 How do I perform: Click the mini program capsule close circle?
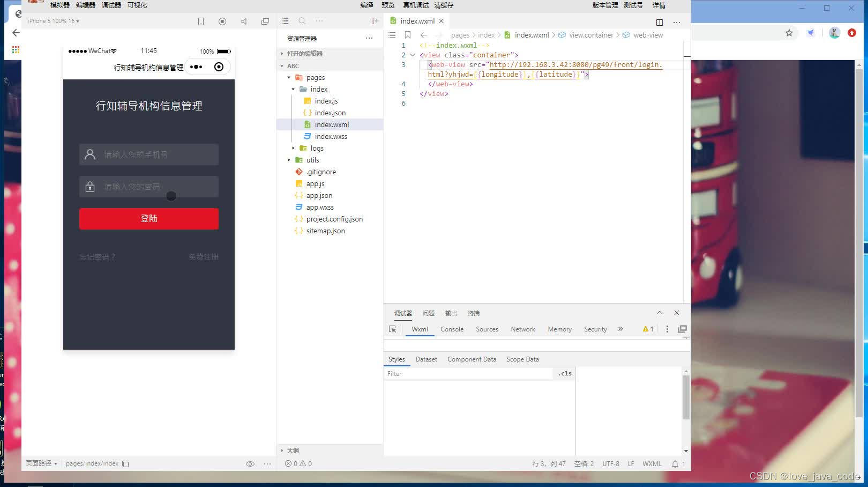coord(219,67)
